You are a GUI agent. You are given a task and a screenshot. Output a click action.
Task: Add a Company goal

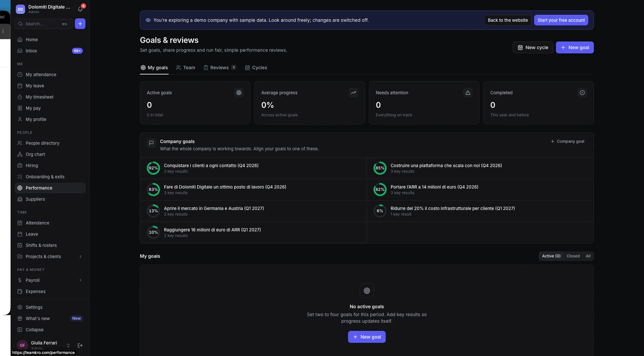567,141
